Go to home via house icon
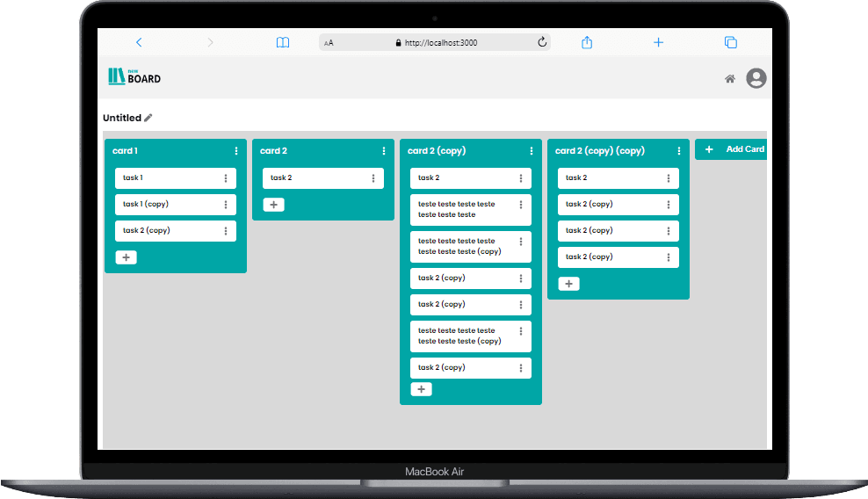The height and width of the screenshot is (499, 868). (x=730, y=79)
